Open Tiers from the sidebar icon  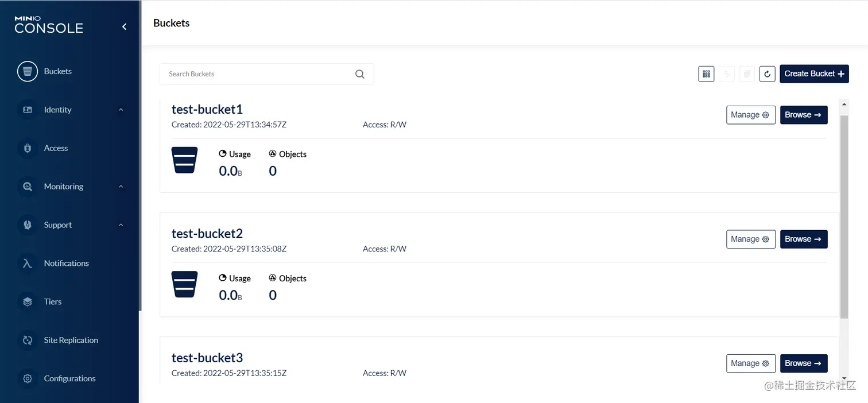point(28,301)
